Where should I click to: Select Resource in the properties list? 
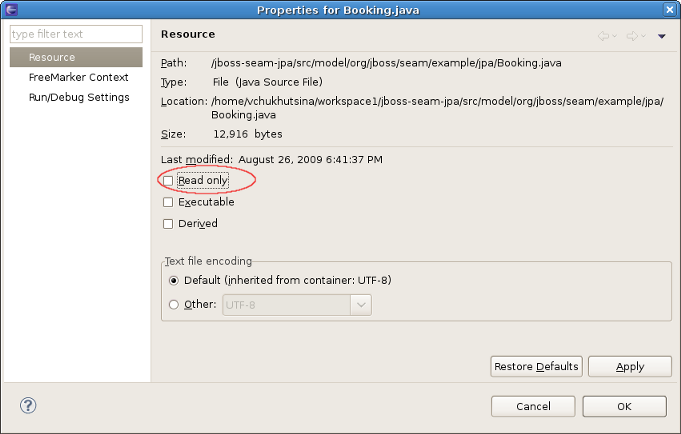[52, 58]
